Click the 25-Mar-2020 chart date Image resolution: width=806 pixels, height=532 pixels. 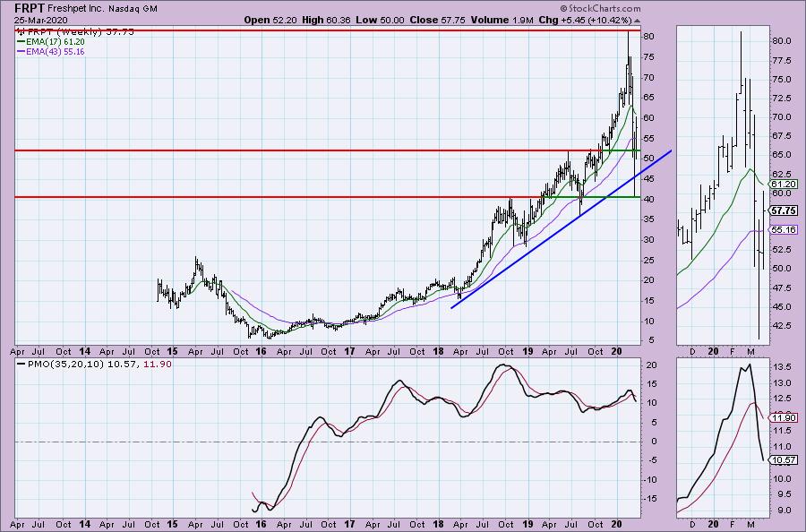click(40, 21)
